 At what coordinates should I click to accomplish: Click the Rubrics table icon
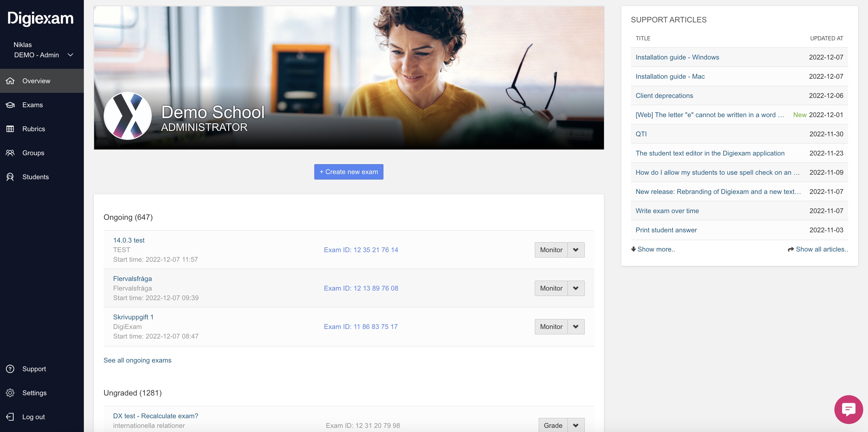point(10,129)
